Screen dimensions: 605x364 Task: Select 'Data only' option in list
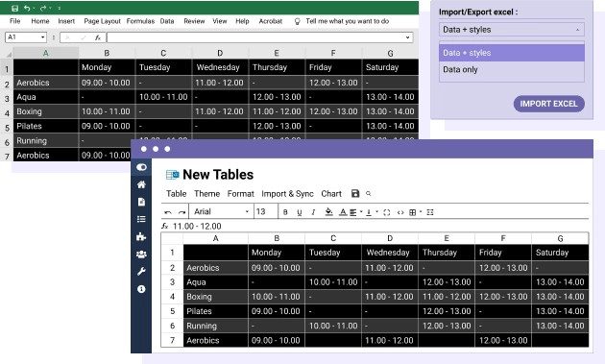point(512,70)
